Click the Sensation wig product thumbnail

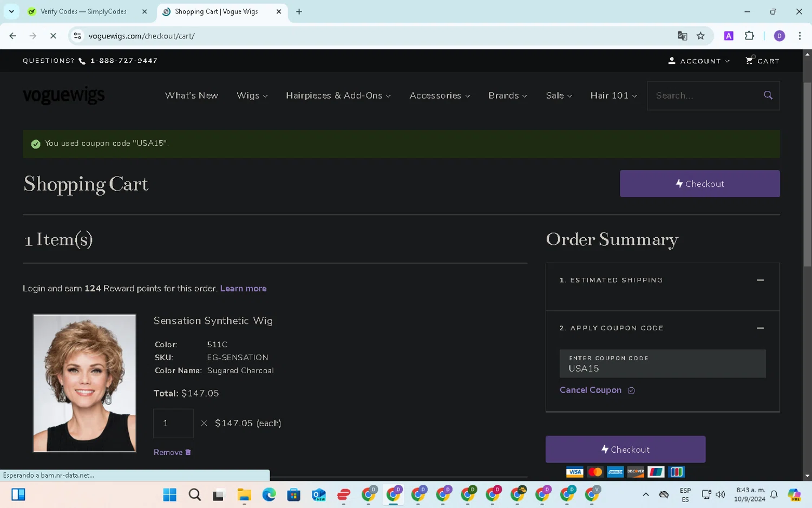[84, 383]
